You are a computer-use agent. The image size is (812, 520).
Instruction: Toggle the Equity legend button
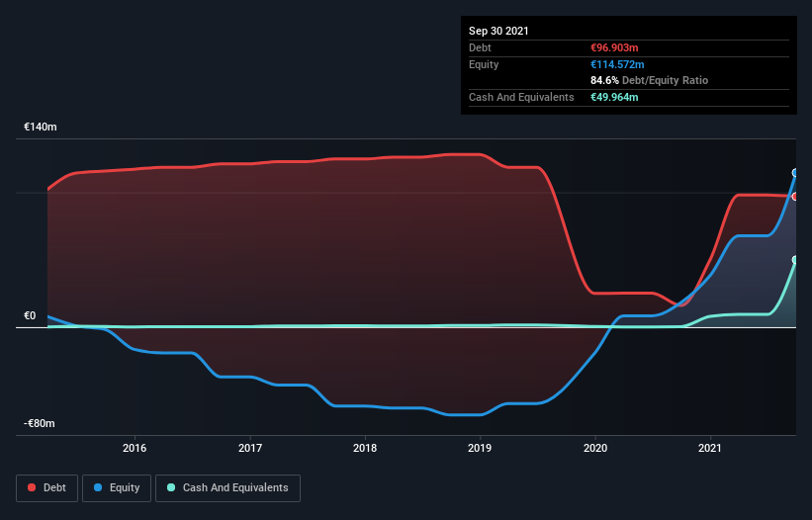tap(117, 488)
